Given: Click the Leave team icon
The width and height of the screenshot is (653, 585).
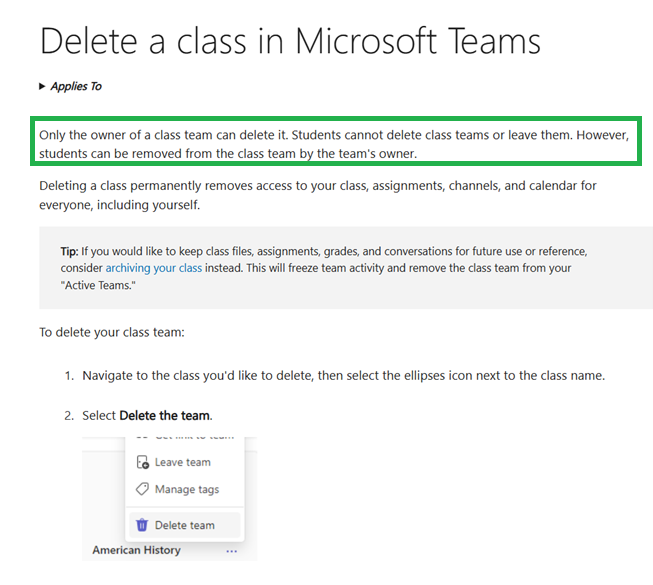Looking at the screenshot, I should (142, 462).
